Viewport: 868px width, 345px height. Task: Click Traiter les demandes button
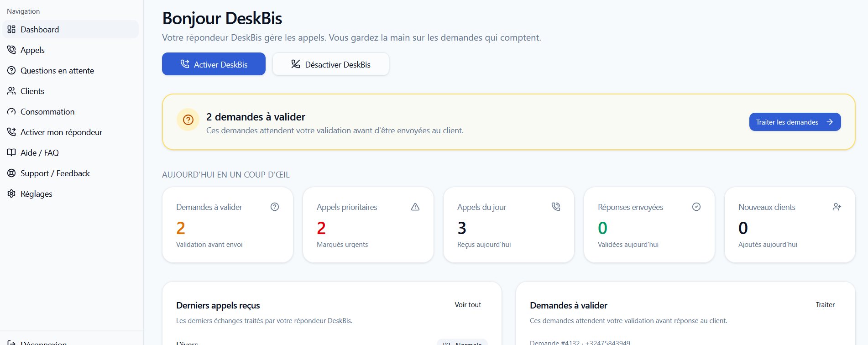click(795, 122)
